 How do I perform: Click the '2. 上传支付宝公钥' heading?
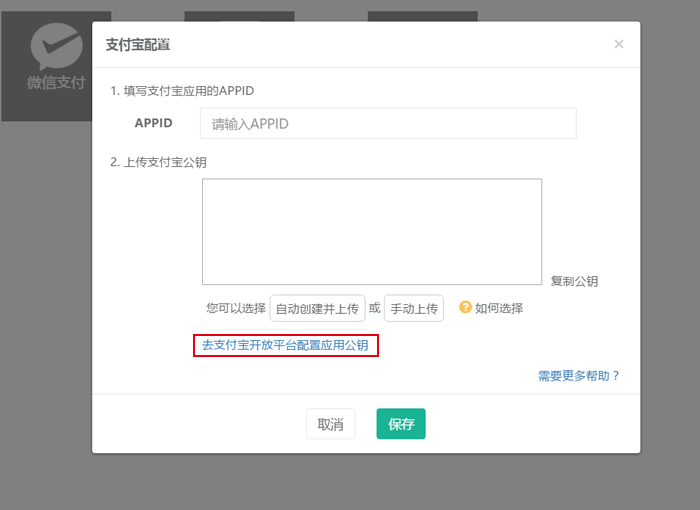158,162
